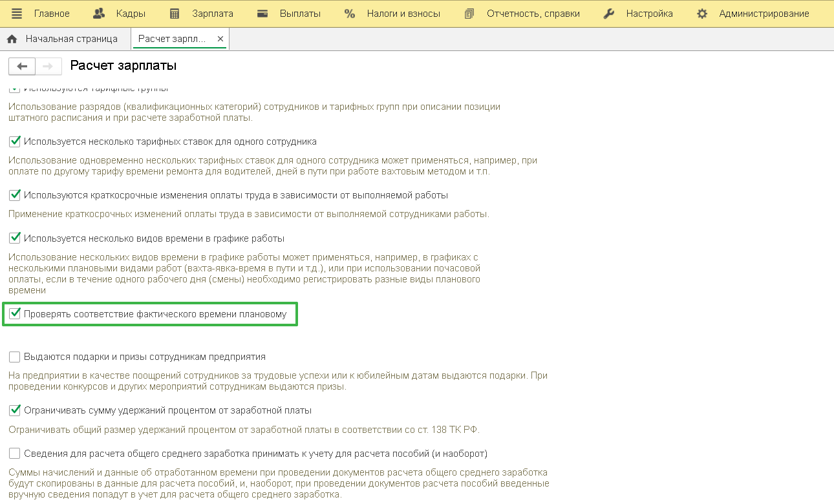Screen dimensions: 834x504
Task: Click the Отчетность documents icon
Action: (x=469, y=14)
